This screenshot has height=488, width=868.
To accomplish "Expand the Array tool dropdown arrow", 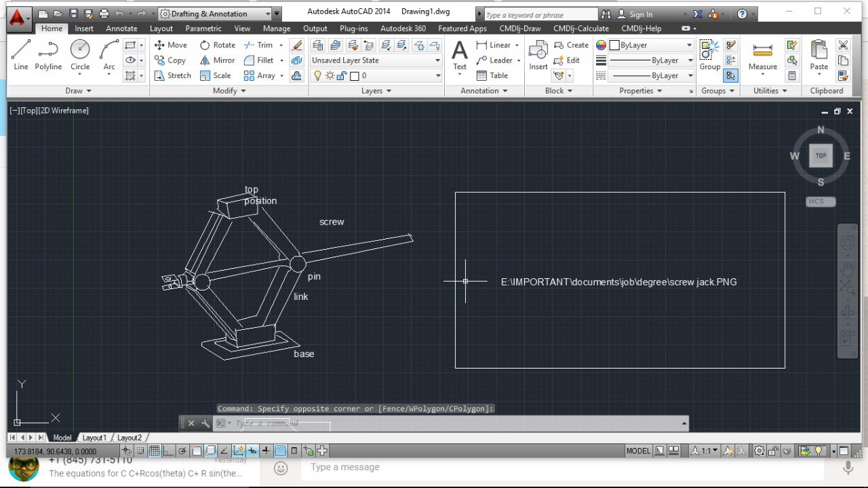I will [280, 75].
